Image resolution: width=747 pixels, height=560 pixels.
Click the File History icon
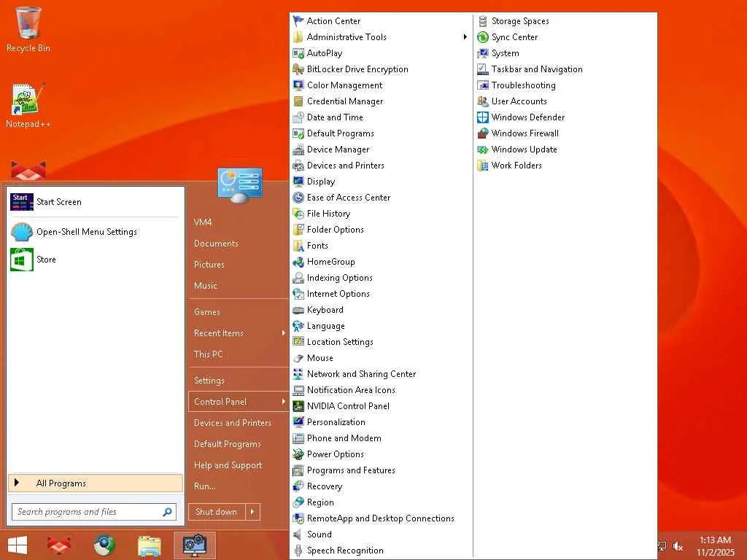pyautogui.click(x=298, y=214)
